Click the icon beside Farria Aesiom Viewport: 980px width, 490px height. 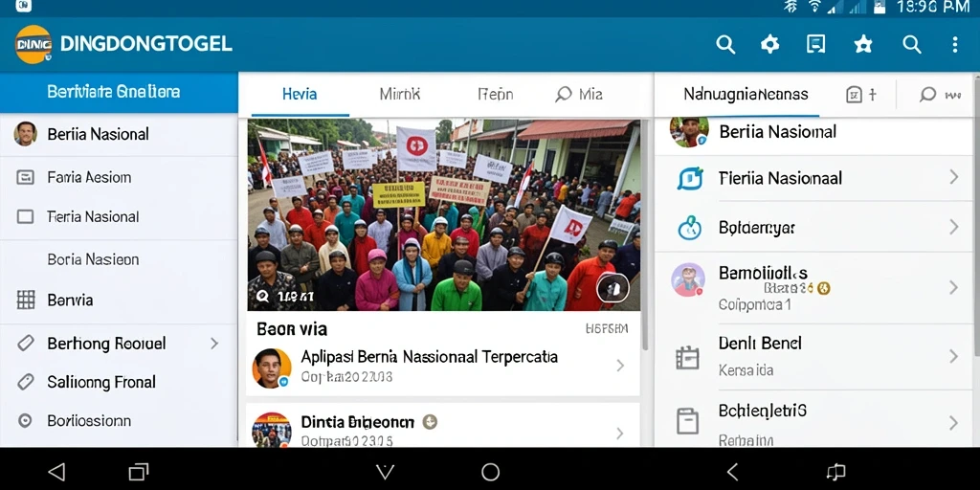pyautogui.click(x=25, y=177)
